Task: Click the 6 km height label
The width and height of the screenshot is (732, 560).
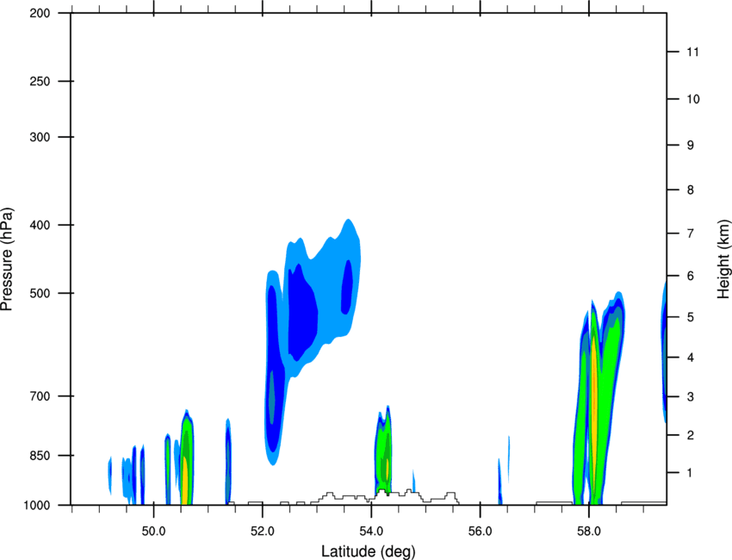Action: tap(691, 276)
